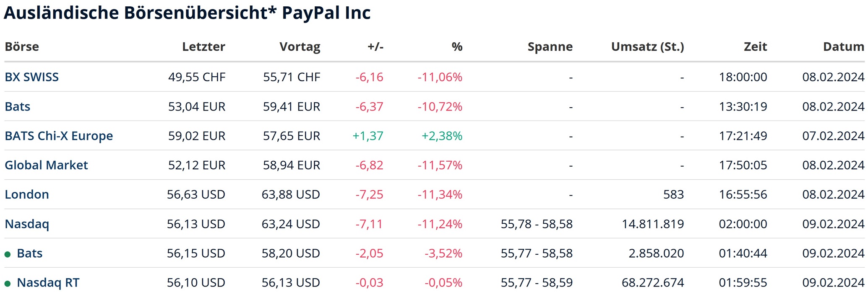Open the Bats link in the USD row
Viewport: 868px width, 292px height.
click(29, 253)
